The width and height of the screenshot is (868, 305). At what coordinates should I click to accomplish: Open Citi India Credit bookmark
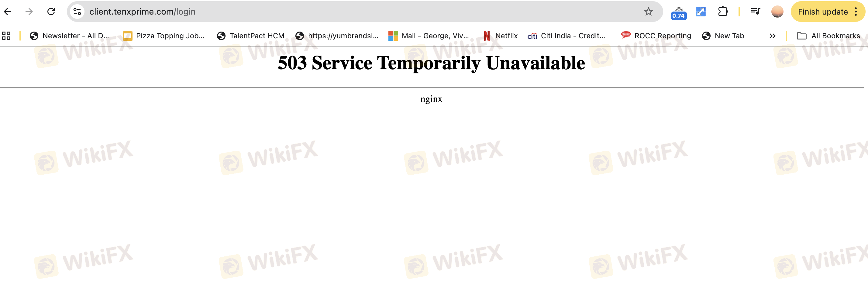tap(567, 36)
